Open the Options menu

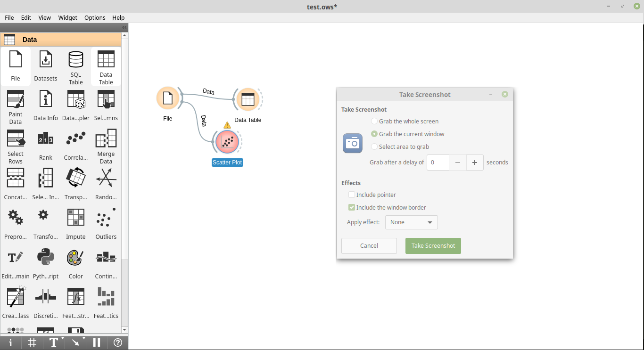pyautogui.click(x=95, y=17)
